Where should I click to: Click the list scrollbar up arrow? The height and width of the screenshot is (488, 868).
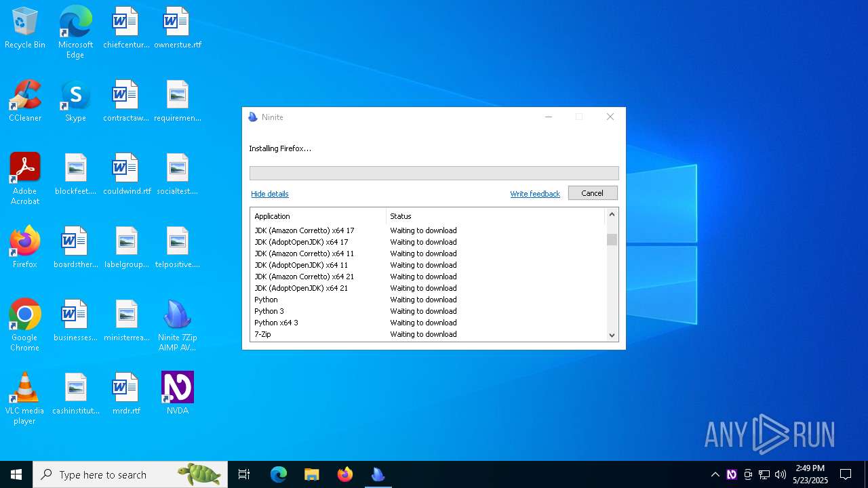(x=612, y=215)
